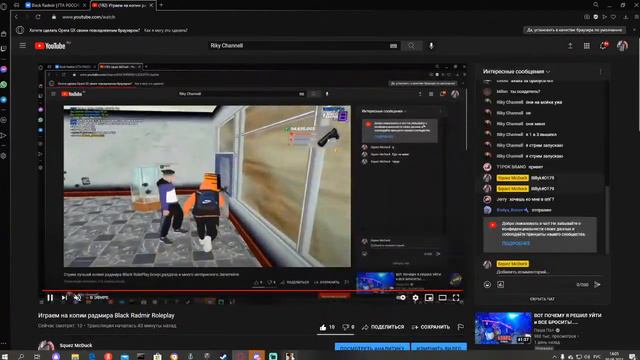Open the YouTube hamburger guide menu
640x360 pixels.
tap(22, 46)
